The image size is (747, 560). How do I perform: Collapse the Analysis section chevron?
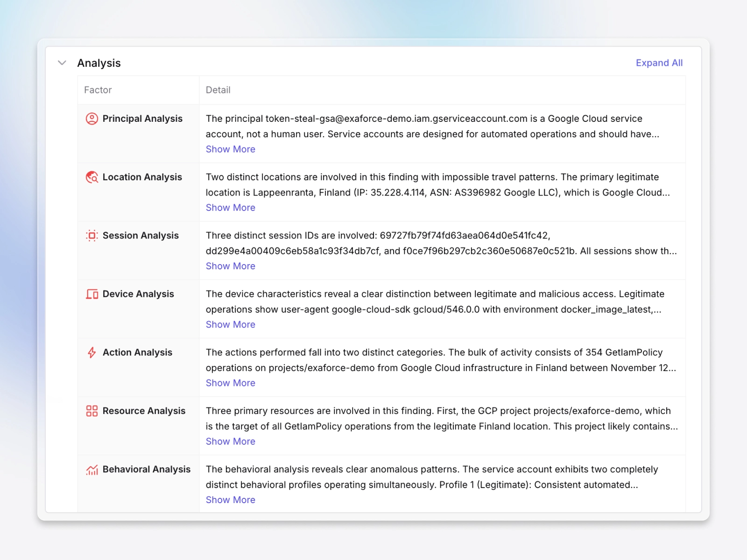pyautogui.click(x=62, y=63)
